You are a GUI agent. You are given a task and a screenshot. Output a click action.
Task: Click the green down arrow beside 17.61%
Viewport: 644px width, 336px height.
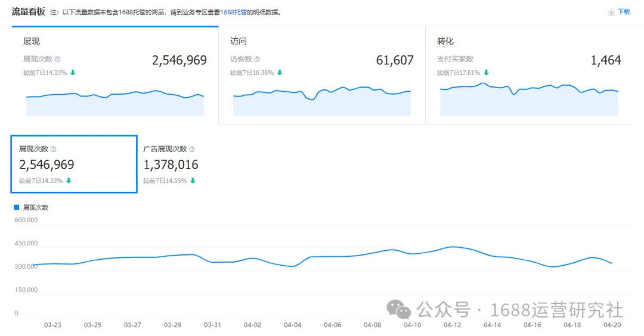click(x=487, y=73)
